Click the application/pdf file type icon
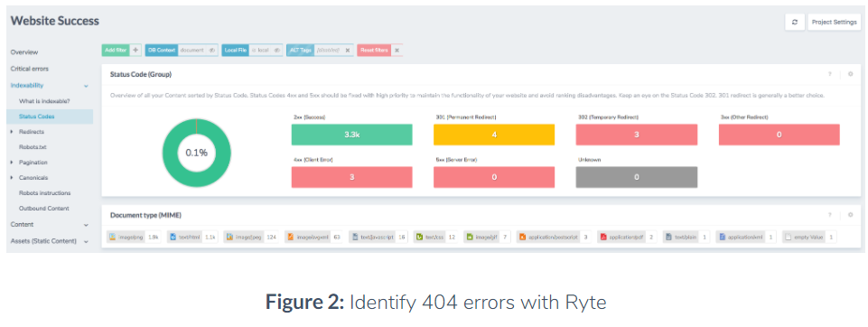 pos(602,237)
